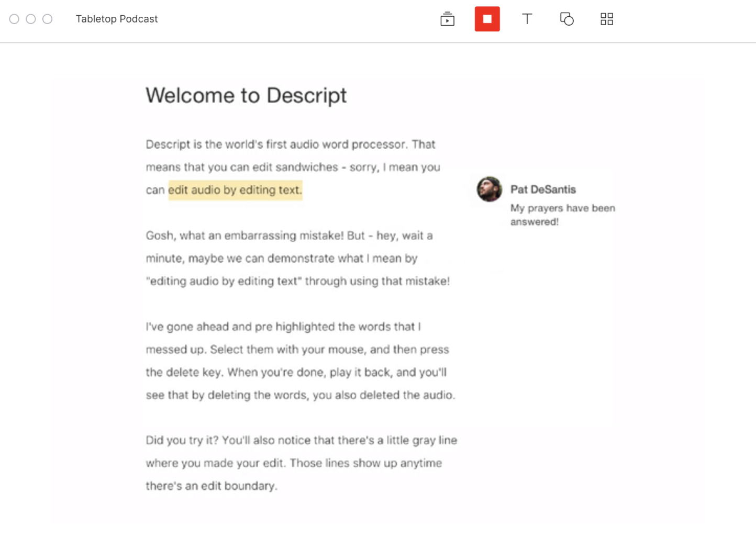The image size is (756, 559).
Task: Click the Welcome to Descript heading
Action: pos(246,95)
